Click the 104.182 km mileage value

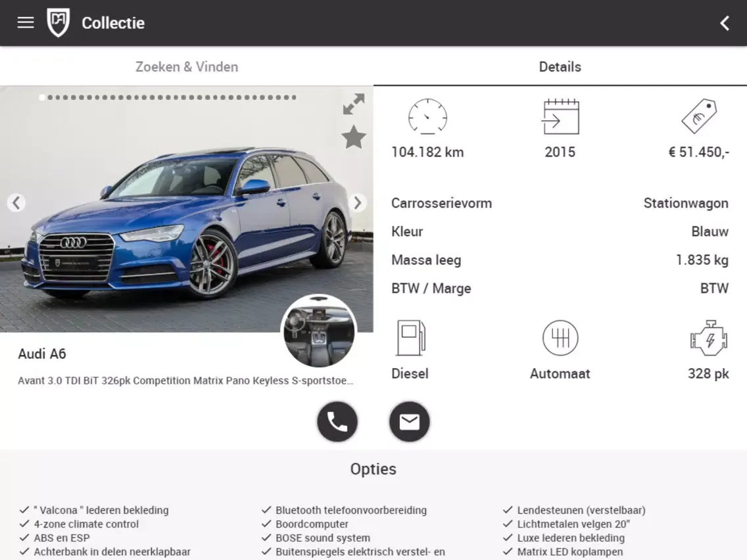tap(427, 152)
